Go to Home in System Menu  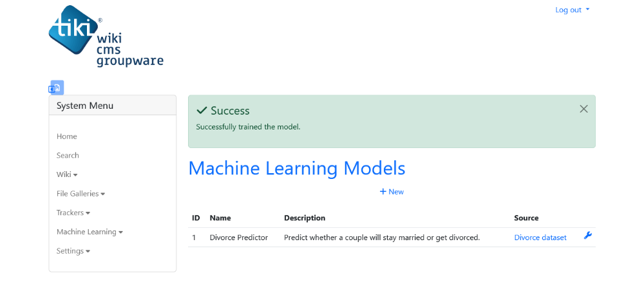66,136
